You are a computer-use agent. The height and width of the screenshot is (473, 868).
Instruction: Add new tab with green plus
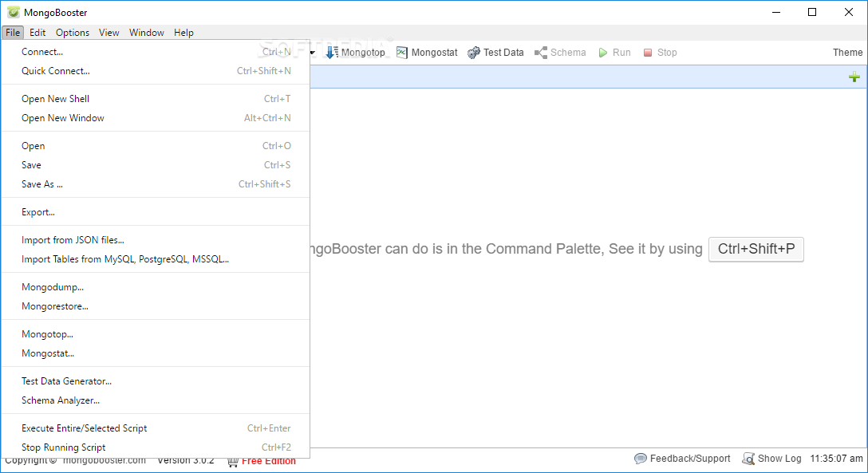pyautogui.click(x=854, y=77)
